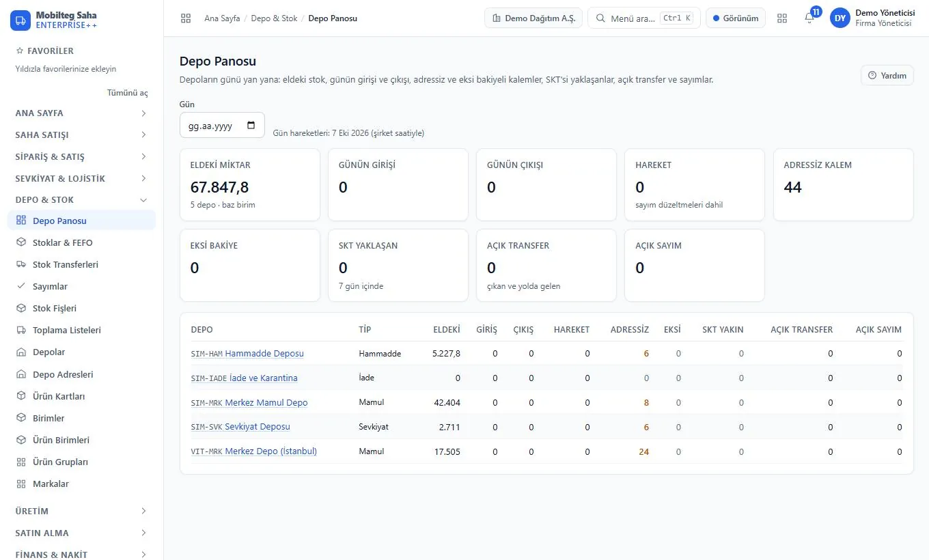Viewport: 929px width, 560px height.
Task: Click the Stoklar & FEFO box icon
Action: [x=20, y=242]
